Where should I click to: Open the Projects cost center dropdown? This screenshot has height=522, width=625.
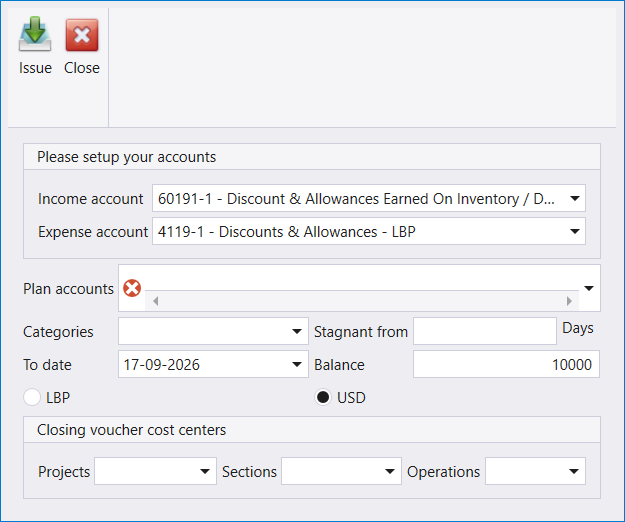coord(205,471)
